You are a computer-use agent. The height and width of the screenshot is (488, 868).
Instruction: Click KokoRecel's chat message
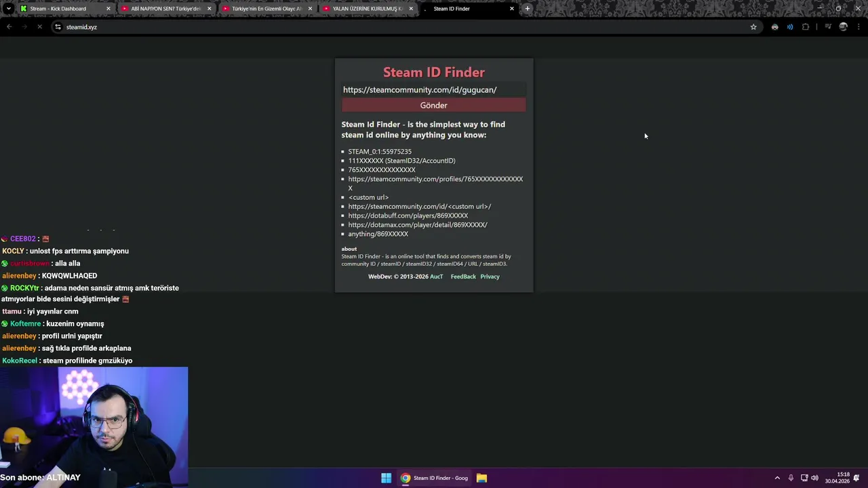(x=67, y=361)
